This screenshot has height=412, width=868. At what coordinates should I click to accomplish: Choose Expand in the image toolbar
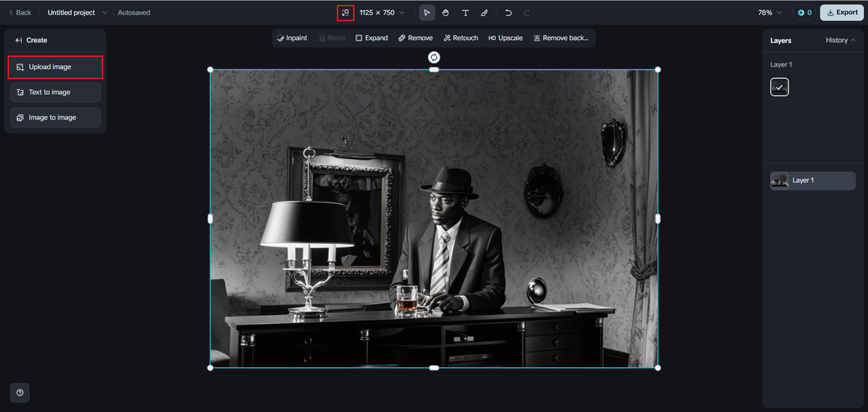tap(372, 38)
